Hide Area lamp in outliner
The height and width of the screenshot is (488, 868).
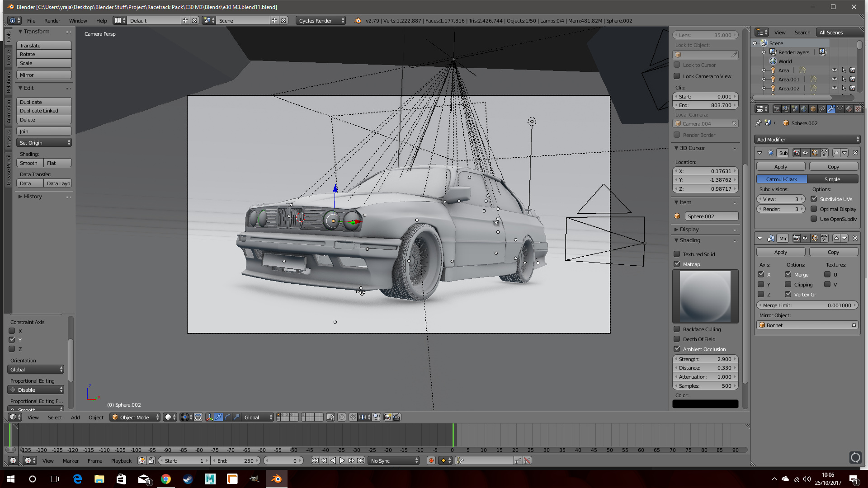pyautogui.click(x=834, y=70)
